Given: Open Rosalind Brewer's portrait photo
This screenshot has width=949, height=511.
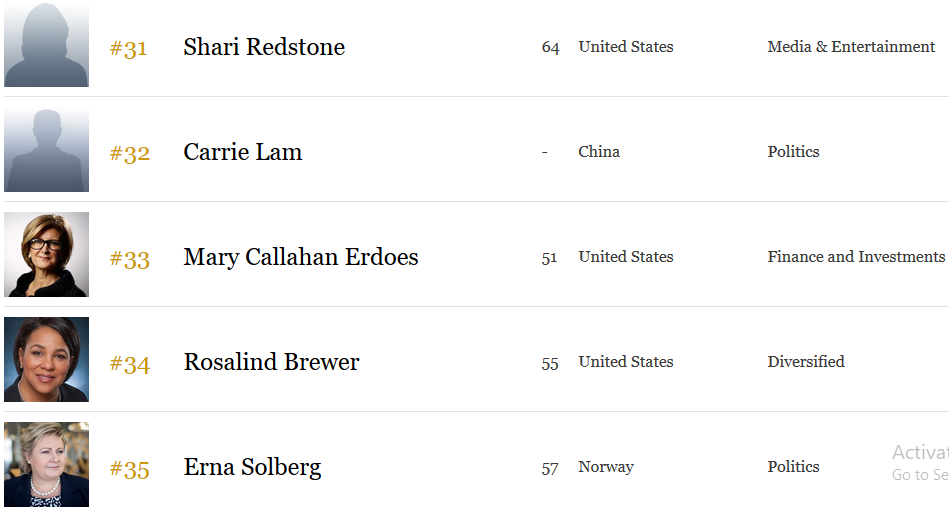Looking at the screenshot, I should tap(47, 360).
